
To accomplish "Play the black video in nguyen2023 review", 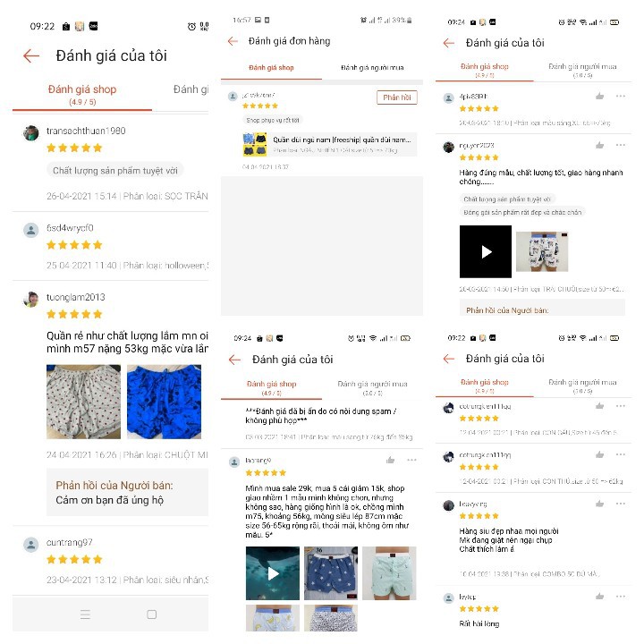I will (486, 251).
